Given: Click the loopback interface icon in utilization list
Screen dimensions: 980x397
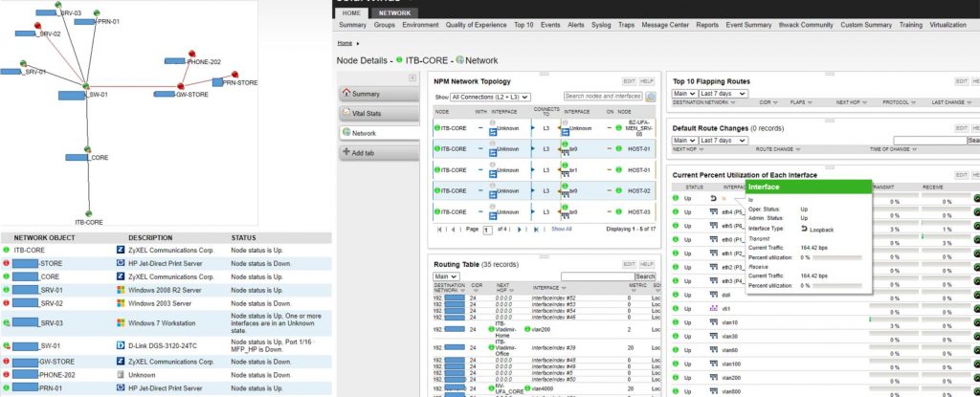Looking at the screenshot, I should coord(714,198).
